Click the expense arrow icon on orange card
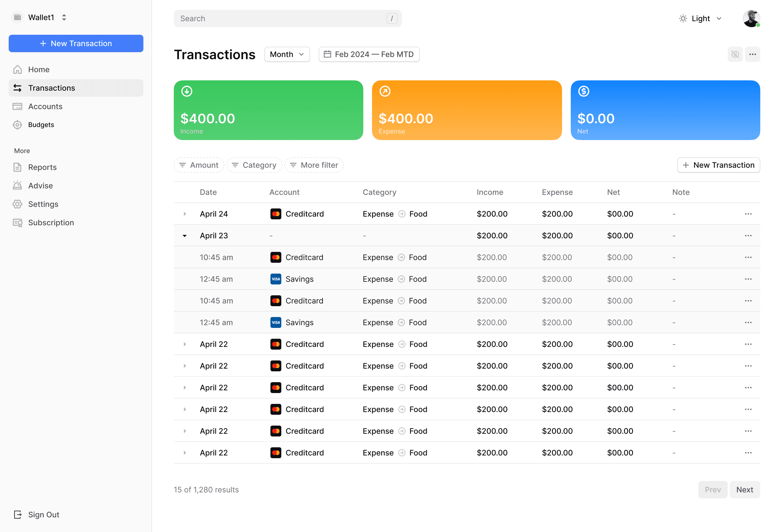The image size is (782, 532). pos(385,91)
